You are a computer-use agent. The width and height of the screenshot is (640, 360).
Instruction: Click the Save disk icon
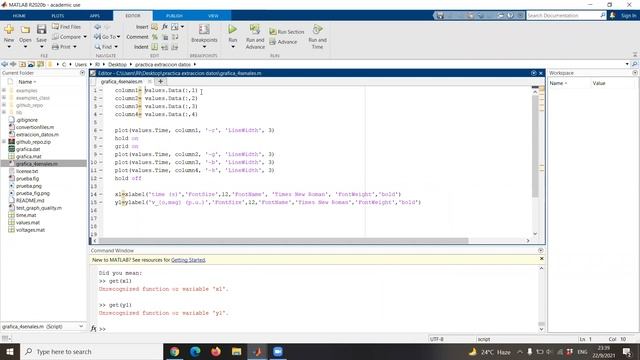point(41,29)
